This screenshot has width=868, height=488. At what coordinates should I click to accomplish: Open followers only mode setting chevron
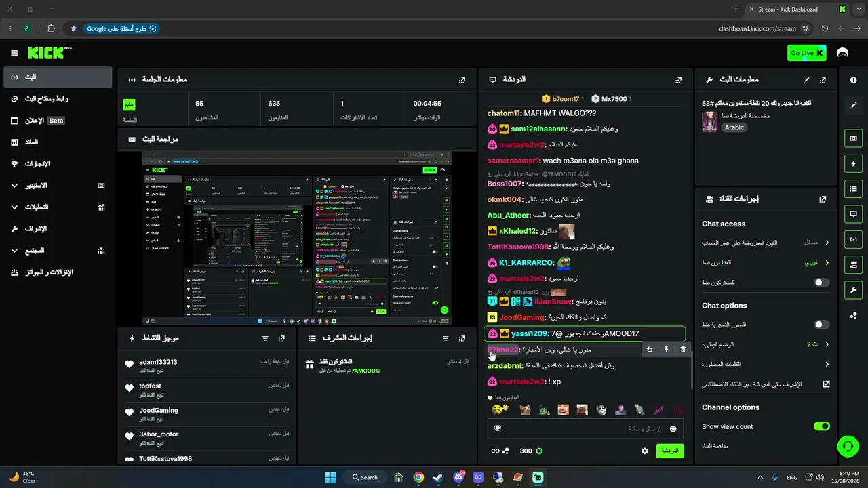click(x=827, y=262)
